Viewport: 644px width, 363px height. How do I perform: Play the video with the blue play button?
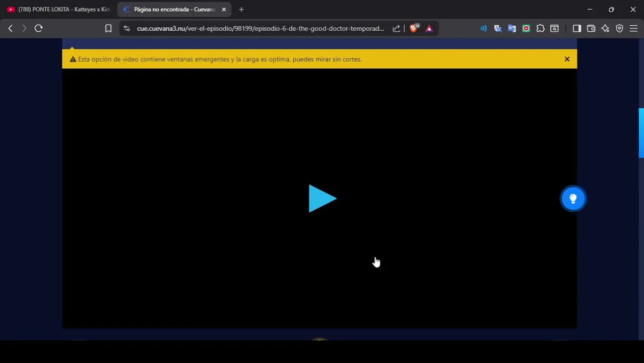click(x=323, y=199)
